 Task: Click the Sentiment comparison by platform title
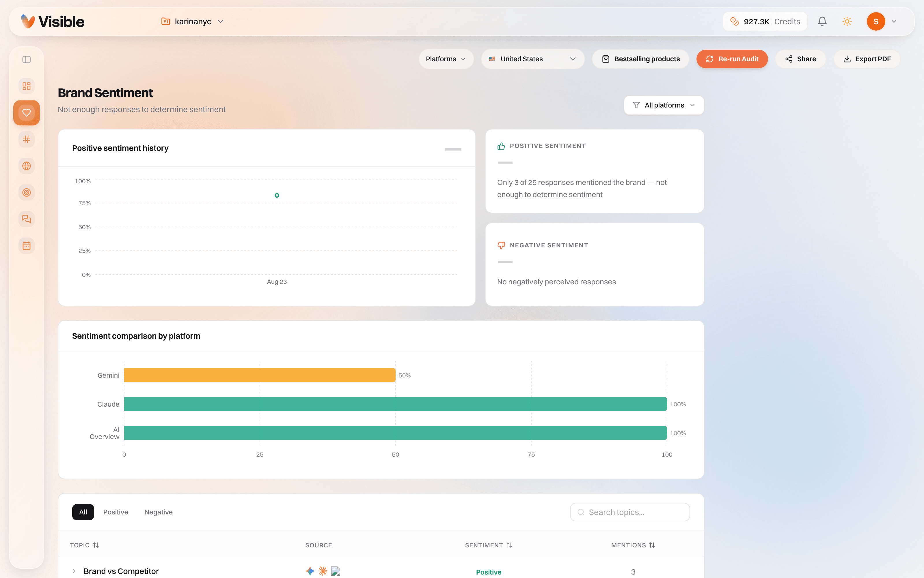[136, 336]
